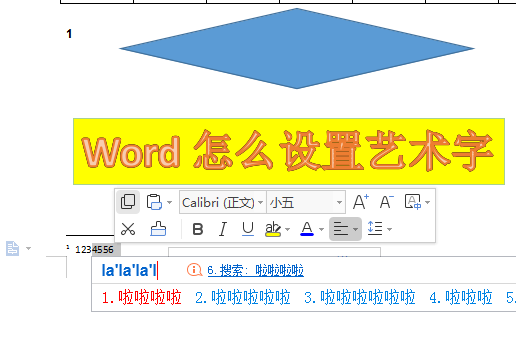Choose IME candidate 3. 啦啦啦啦啦啦
Image resolution: width=516 pixels, height=363 pixels.
(360, 297)
